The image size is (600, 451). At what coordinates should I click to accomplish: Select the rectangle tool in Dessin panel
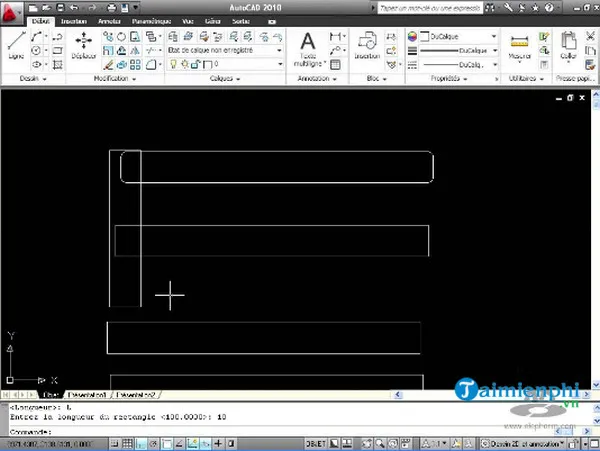58,50
